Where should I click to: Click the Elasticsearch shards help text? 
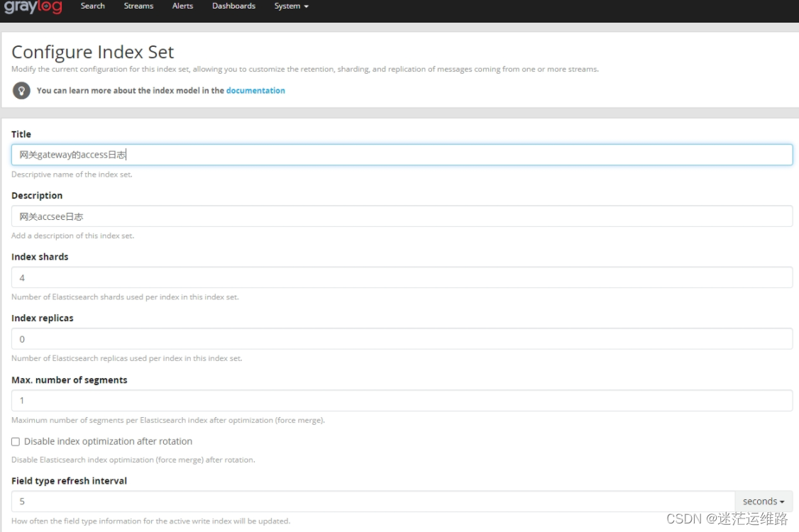(x=125, y=297)
